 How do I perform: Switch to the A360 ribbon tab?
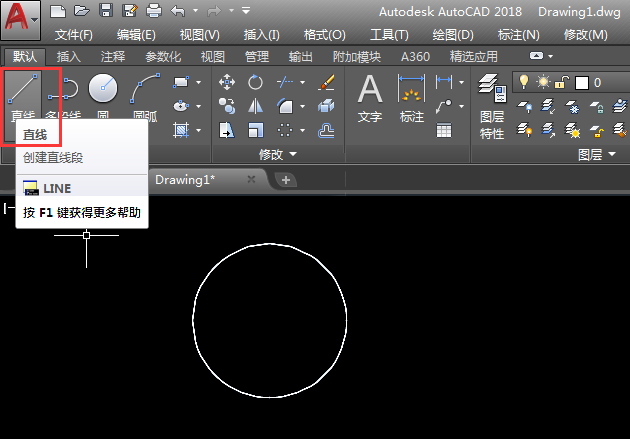pos(415,57)
